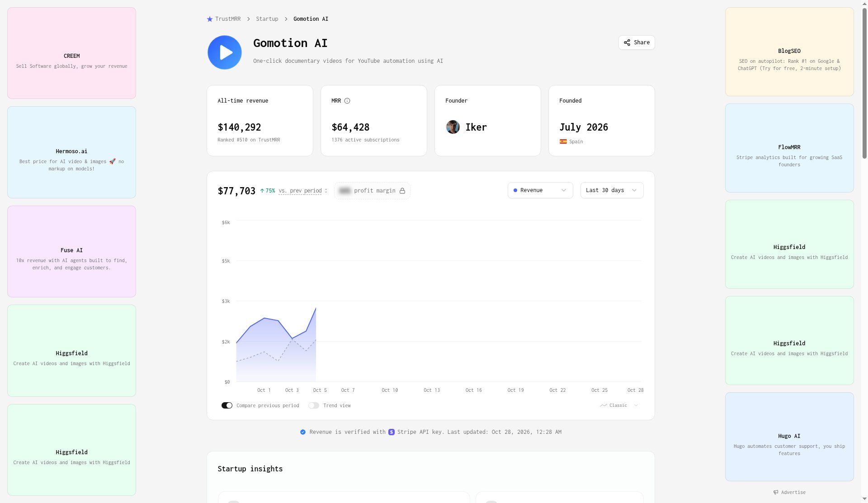Toggle Compare previous period switch
This screenshot has height=503, width=868.
pyautogui.click(x=227, y=405)
